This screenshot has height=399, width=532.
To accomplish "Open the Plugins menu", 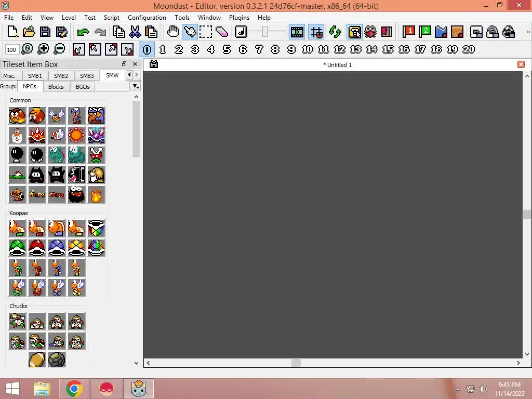I will 239,17.
